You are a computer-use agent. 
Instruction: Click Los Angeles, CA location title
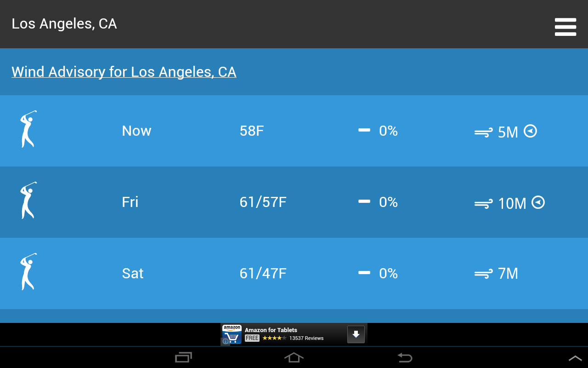(x=64, y=24)
